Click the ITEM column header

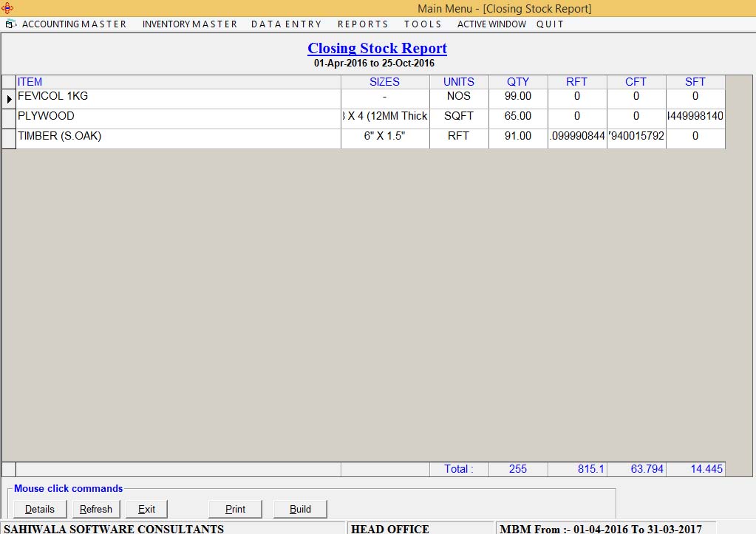pyautogui.click(x=30, y=81)
